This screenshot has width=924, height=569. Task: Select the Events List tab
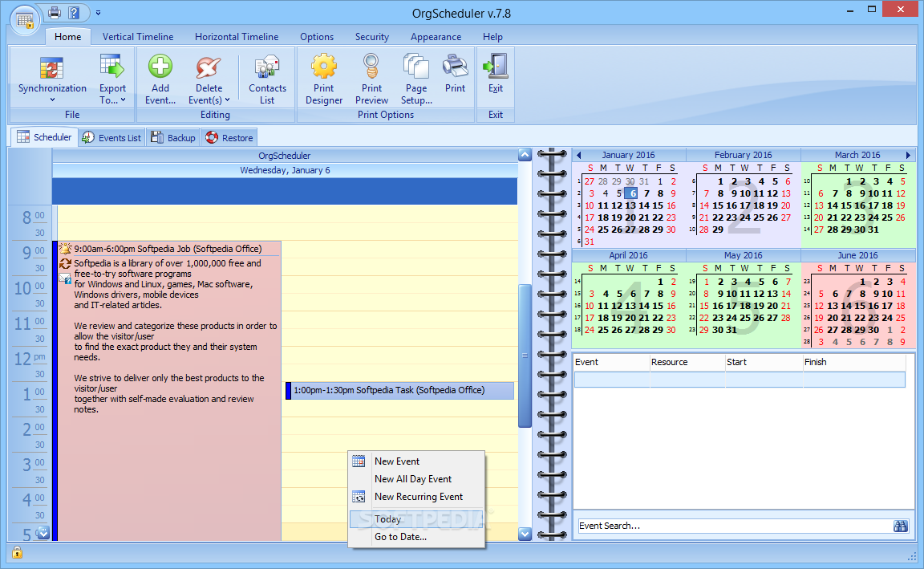pos(112,137)
